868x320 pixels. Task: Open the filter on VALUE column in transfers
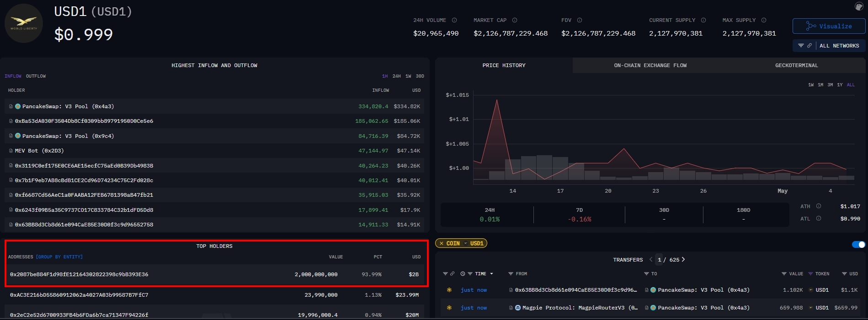[x=784, y=274]
